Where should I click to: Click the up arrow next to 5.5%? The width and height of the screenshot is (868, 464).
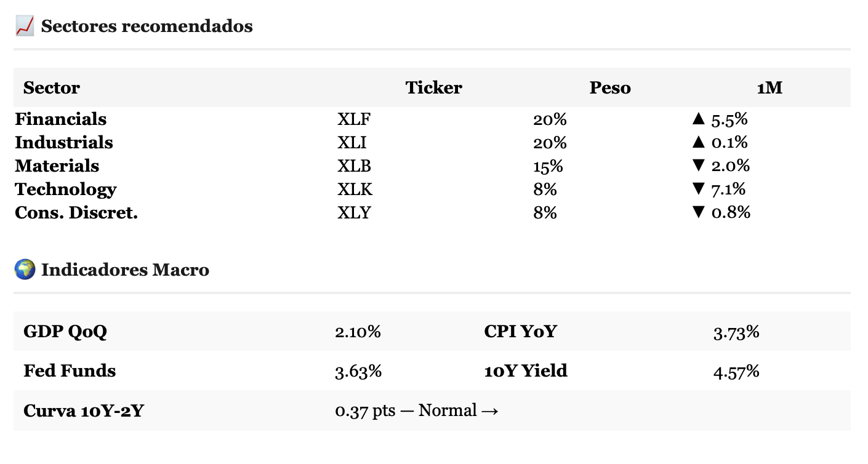coord(698,119)
